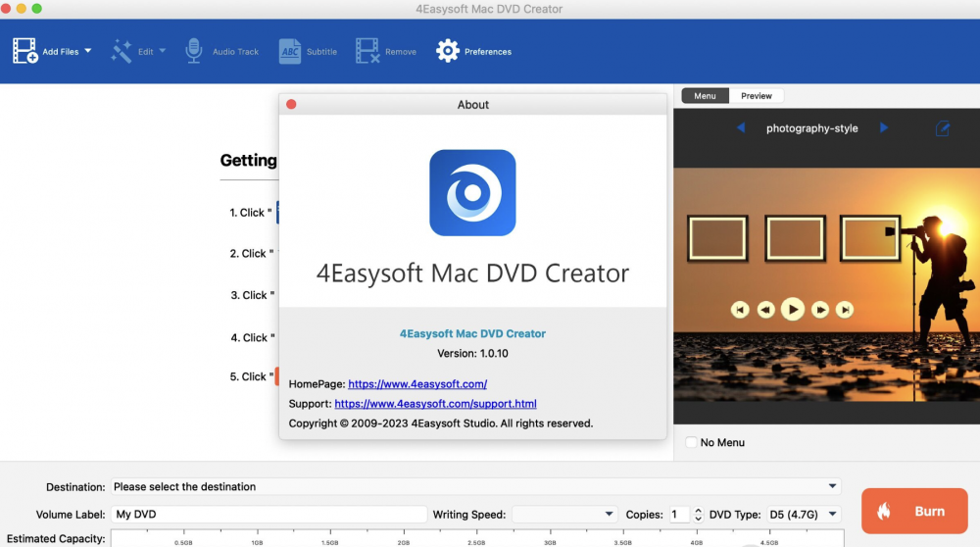Go to previous menu template arrow
Image resolution: width=980 pixels, height=547 pixels.
pyautogui.click(x=741, y=128)
